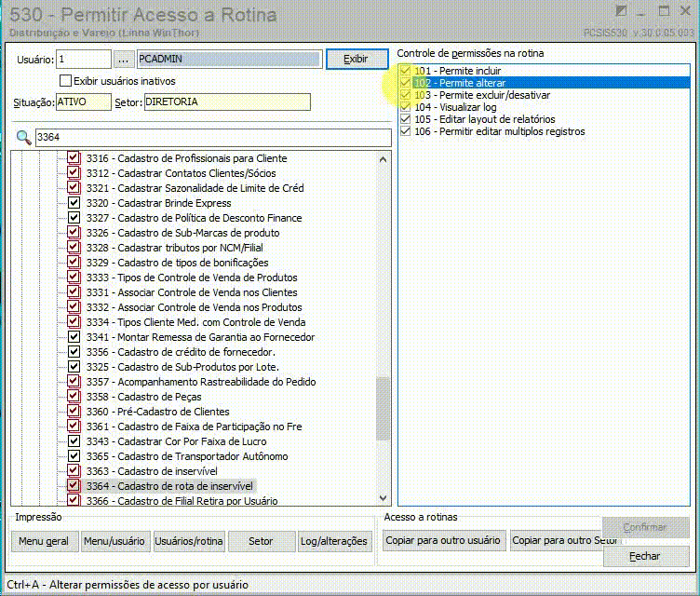Click the Exibir button
The height and width of the screenshot is (596, 700).
pyautogui.click(x=357, y=59)
